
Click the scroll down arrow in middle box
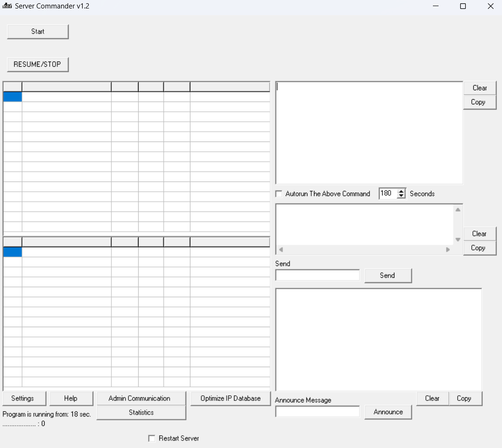[x=458, y=240]
